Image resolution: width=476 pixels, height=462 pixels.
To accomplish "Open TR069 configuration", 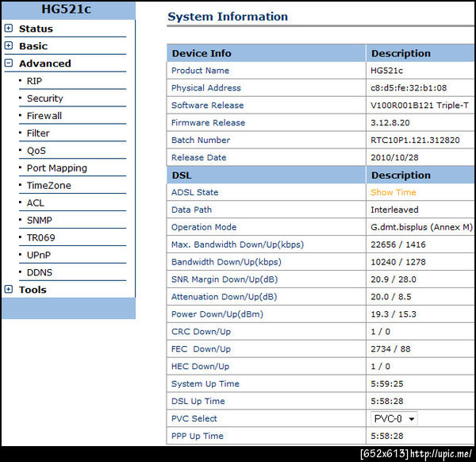I will point(40,237).
